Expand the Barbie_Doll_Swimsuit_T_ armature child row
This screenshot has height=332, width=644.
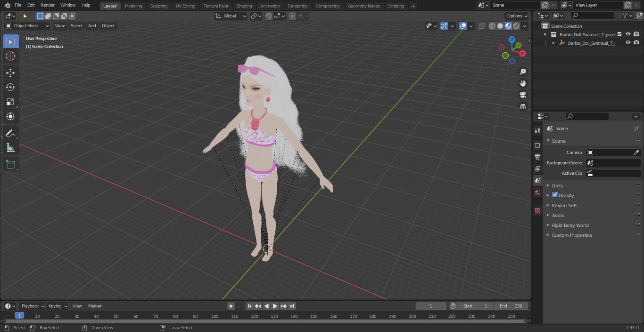(x=553, y=43)
